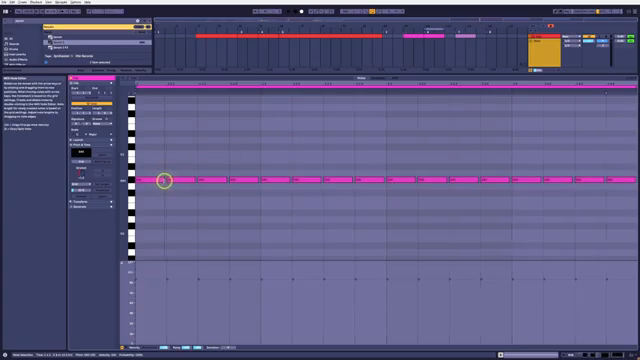Toggle the orange clip Loop button
The height and width of the screenshot is (360, 640).
coord(91,103)
